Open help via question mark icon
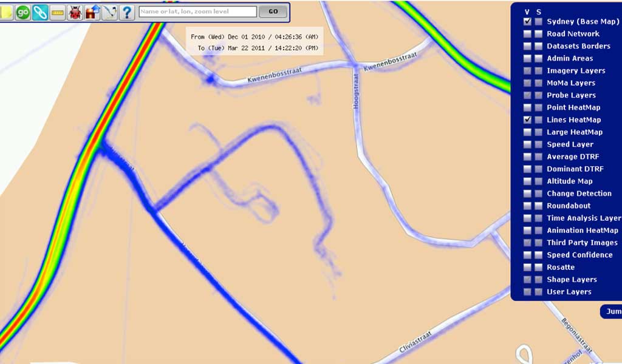The width and height of the screenshot is (622, 364). pyautogui.click(x=127, y=12)
